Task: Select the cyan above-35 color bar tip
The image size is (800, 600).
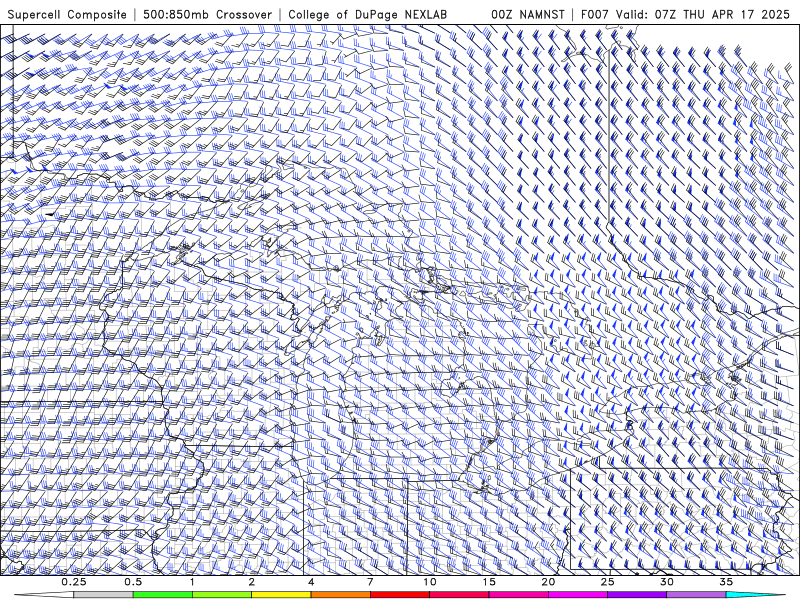Action: pos(755,595)
